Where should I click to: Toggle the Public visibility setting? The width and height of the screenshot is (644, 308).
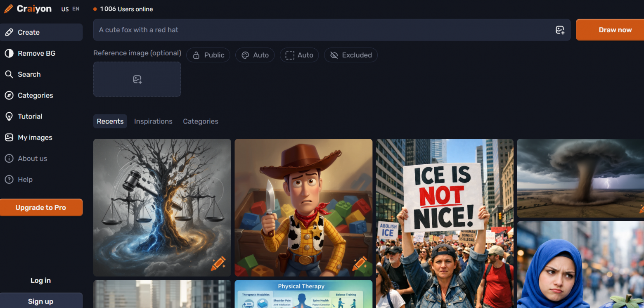208,55
